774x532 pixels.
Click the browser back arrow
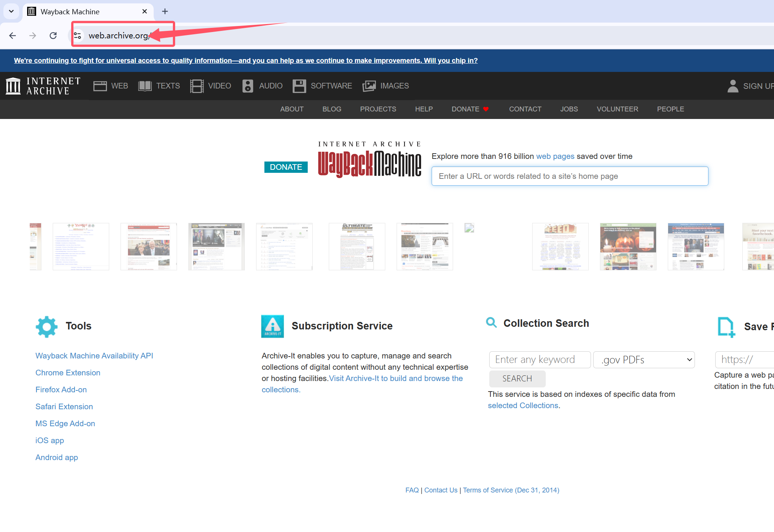(12, 35)
